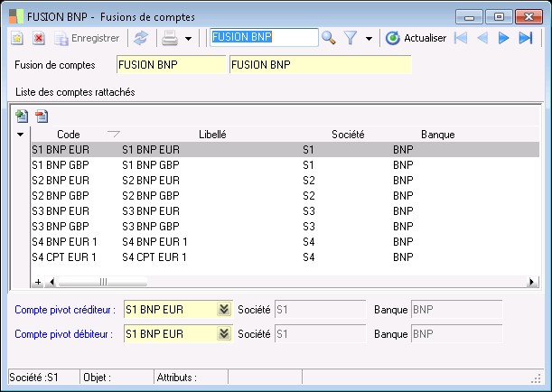Click the Libellé column header
Screen dimensions: 552x392
[x=212, y=135]
